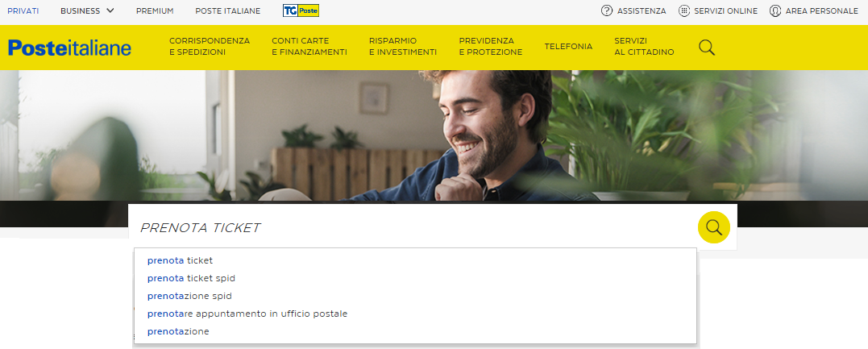Viewport: 868px width, 349px height.
Task: Follow the Privati link
Action: pyautogui.click(x=23, y=10)
